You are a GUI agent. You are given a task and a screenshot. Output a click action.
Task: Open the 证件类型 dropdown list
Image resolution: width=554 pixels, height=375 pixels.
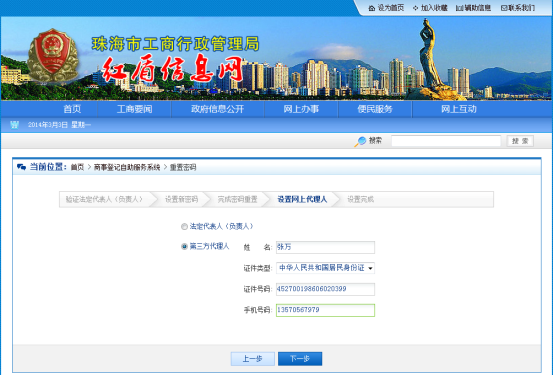coord(325,268)
